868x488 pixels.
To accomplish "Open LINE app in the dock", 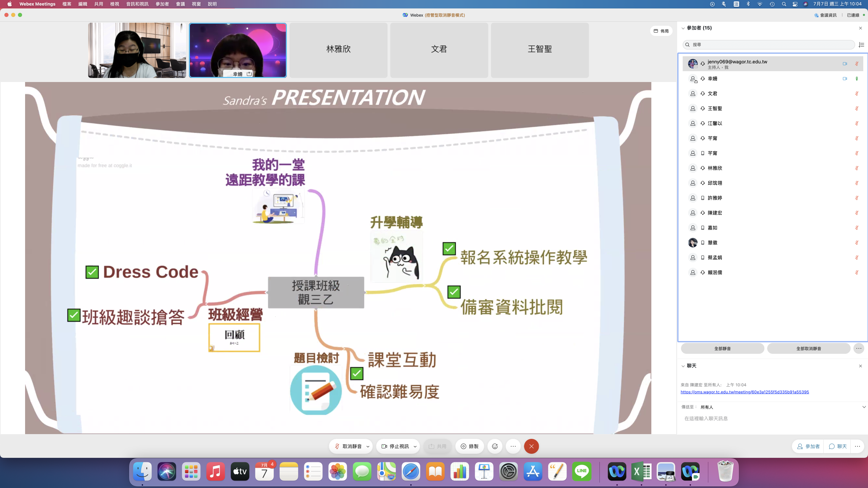I will pyautogui.click(x=581, y=471).
